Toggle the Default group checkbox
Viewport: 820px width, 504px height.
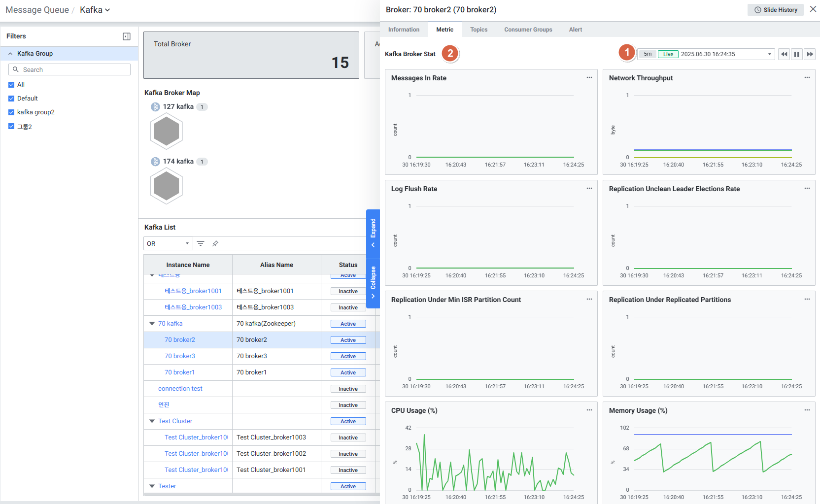11,99
